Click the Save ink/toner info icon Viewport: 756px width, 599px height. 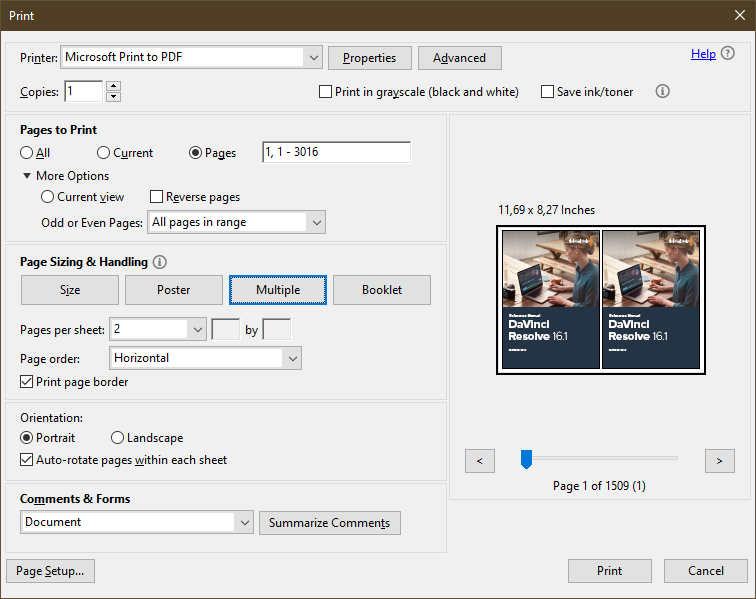point(662,91)
